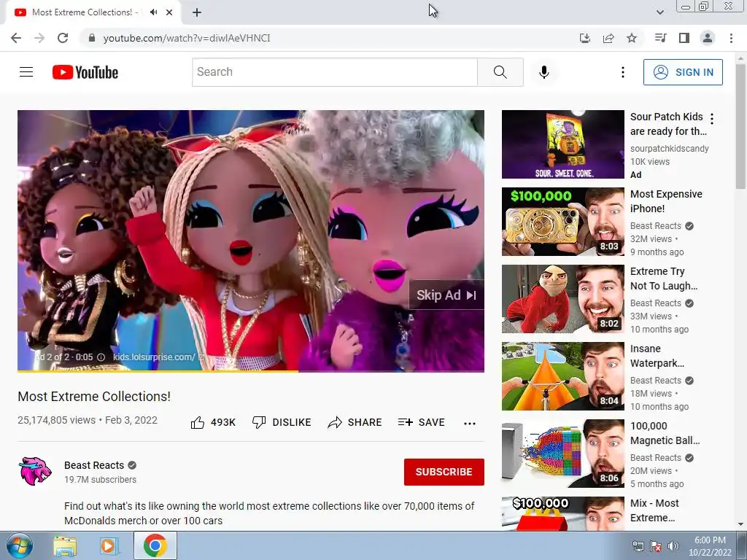Open the taskbar clock showing 6:00 PM
The width and height of the screenshot is (747, 560).
tap(710, 546)
